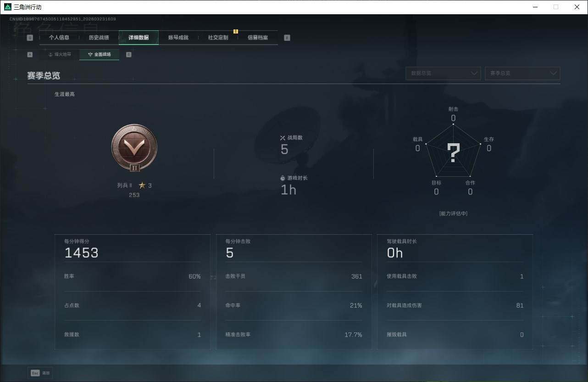Click the 三角洲行动 app icon in title bar
Screen dimensions: 588x382
pos(8,7)
